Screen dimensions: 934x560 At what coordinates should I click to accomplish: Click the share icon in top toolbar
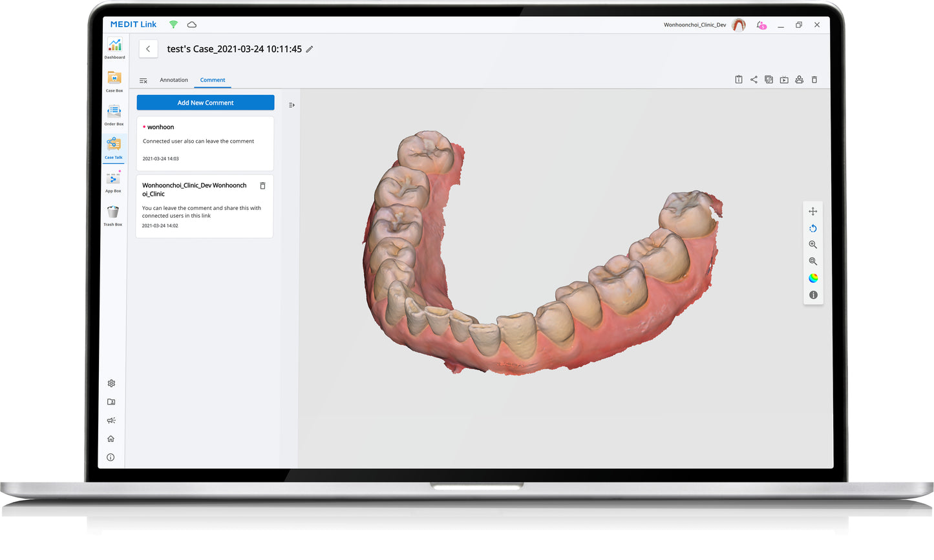coord(754,79)
